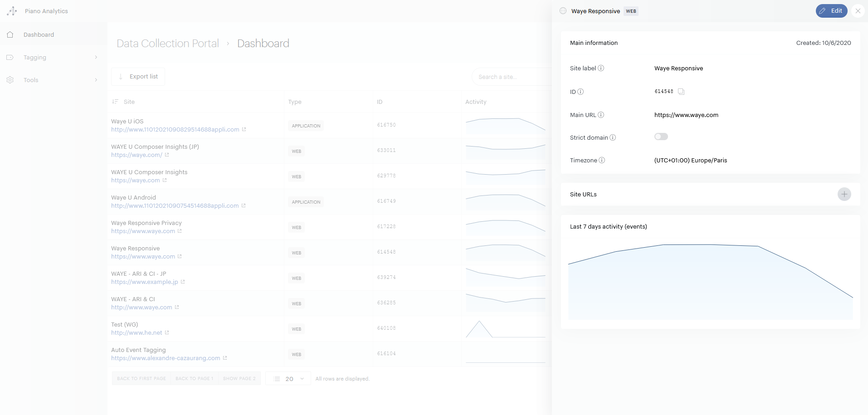Add a new Site URL with plus icon

coord(844,194)
